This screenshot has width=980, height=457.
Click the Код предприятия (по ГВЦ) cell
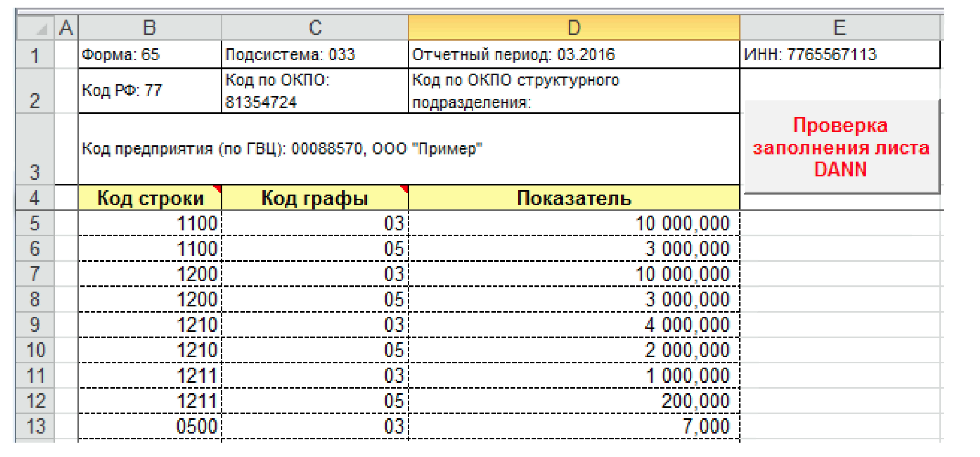click(409, 149)
